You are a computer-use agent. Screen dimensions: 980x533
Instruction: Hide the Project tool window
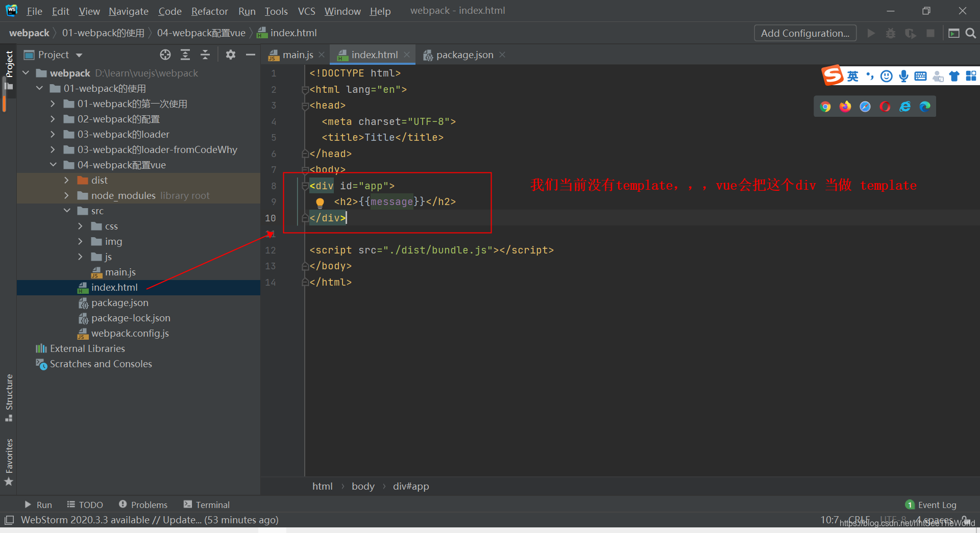tap(250, 55)
